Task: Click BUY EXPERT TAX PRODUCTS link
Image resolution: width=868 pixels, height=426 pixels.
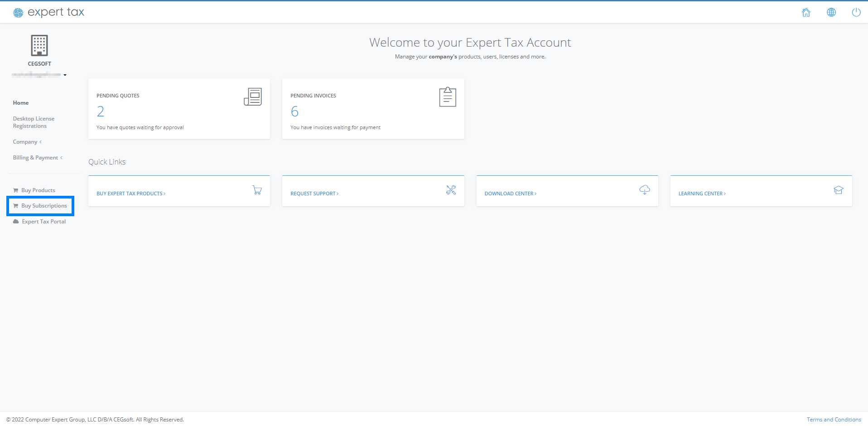Action: (131, 194)
